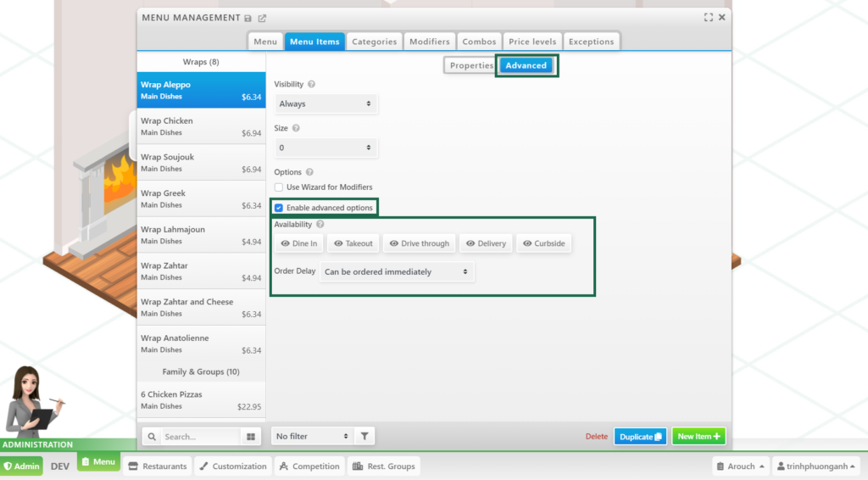Click the grid view icon beside search
Image resolution: width=868 pixels, height=480 pixels.
point(251,437)
